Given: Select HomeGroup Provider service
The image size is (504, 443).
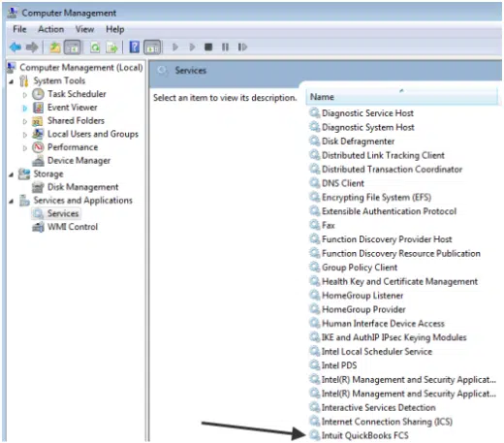Looking at the screenshot, I should coord(363,309).
